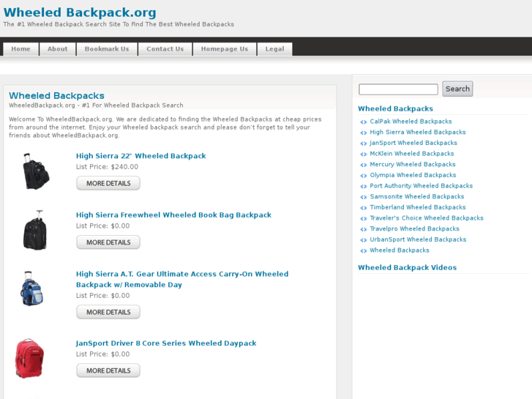The image size is (532, 399).
Task: Click the bullet icon beside High Sierra category
Action: pos(364,133)
